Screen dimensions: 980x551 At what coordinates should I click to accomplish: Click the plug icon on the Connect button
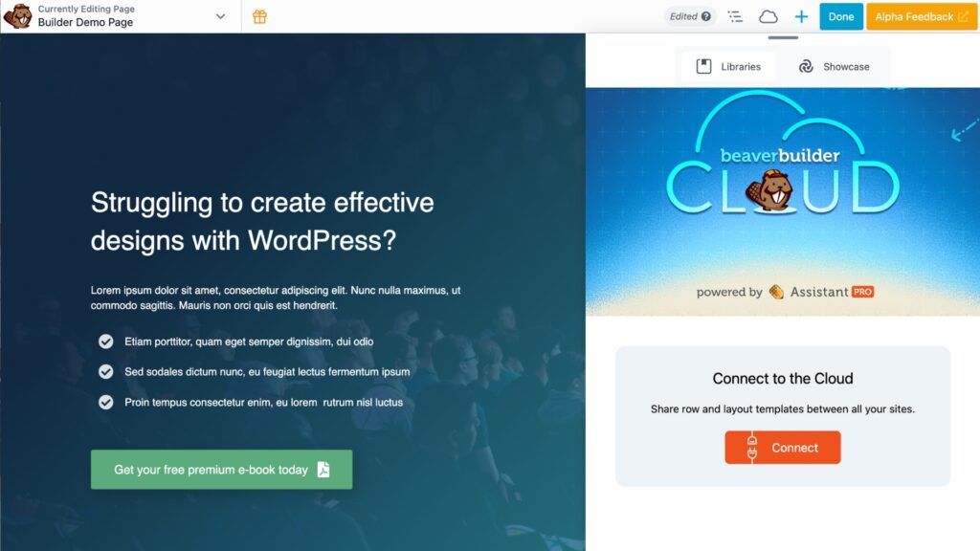coord(753,447)
